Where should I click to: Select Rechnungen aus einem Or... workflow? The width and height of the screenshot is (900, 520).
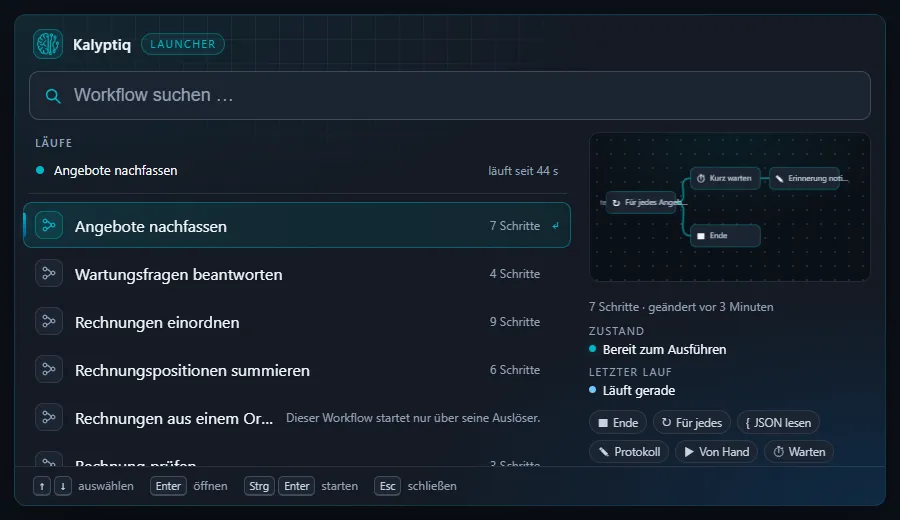[x=297, y=418]
